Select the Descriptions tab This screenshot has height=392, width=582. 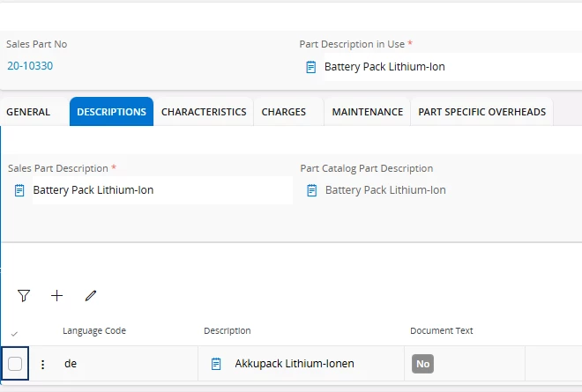(111, 112)
